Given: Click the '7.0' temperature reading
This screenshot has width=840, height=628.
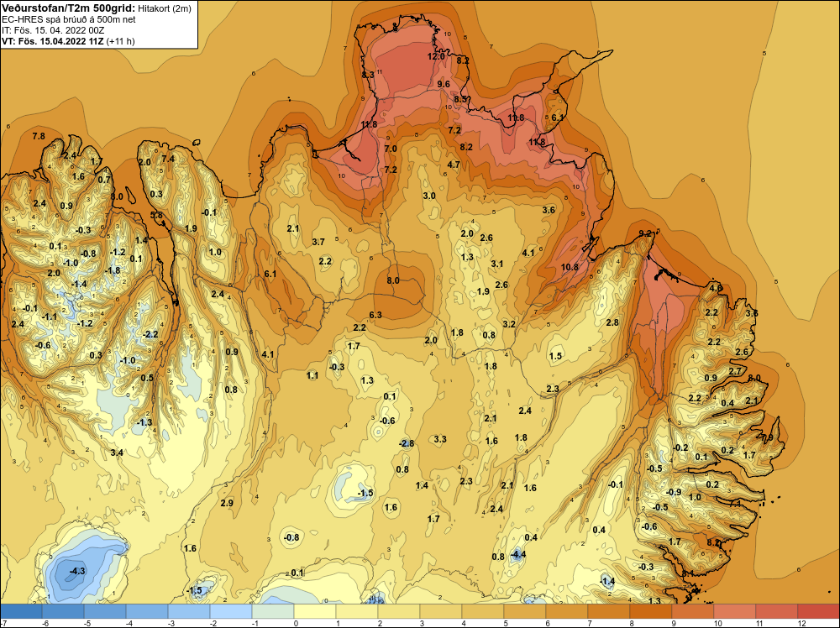Looking at the screenshot, I should coord(391,149).
